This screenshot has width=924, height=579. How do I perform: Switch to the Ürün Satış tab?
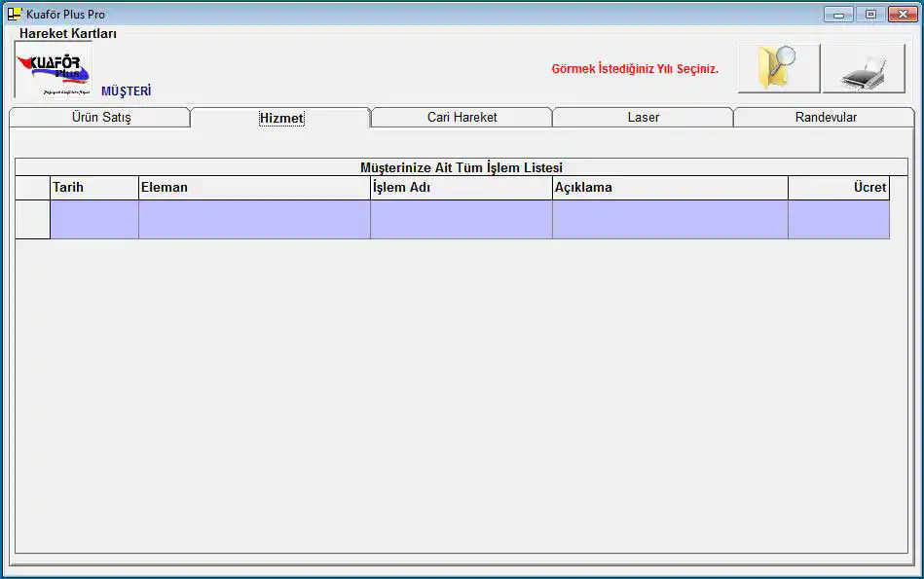100,118
